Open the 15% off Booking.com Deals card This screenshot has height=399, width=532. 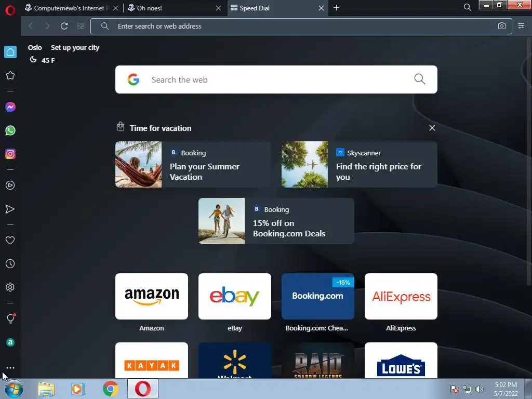click(x=276, y=221)
